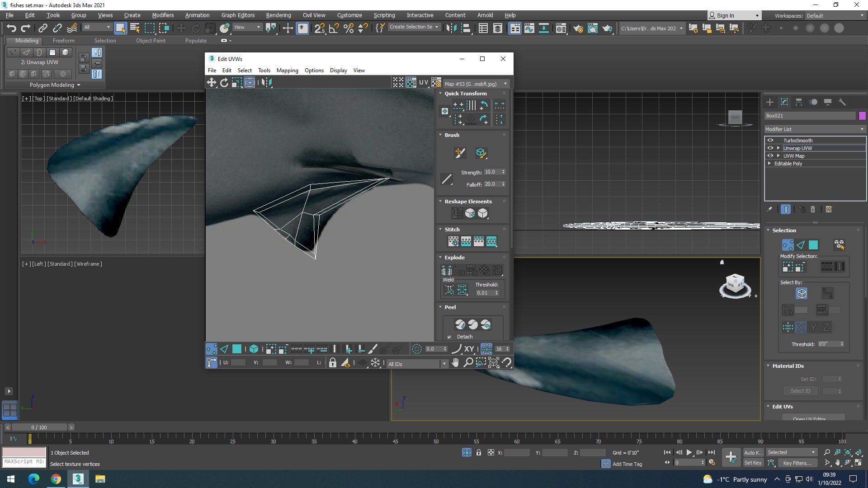Open the Workspaces Default dropdown
The image size is (868, 488).
pyautogui.click(x=835, y=16)
